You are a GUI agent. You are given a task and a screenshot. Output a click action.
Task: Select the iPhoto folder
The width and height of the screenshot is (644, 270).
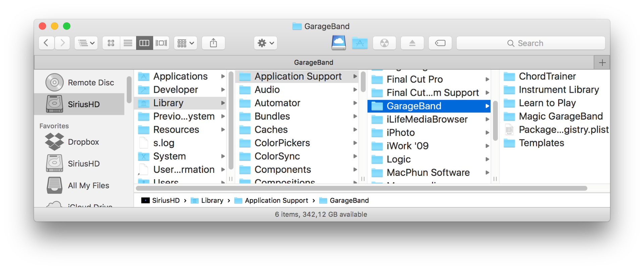click(x=429, y=133)
